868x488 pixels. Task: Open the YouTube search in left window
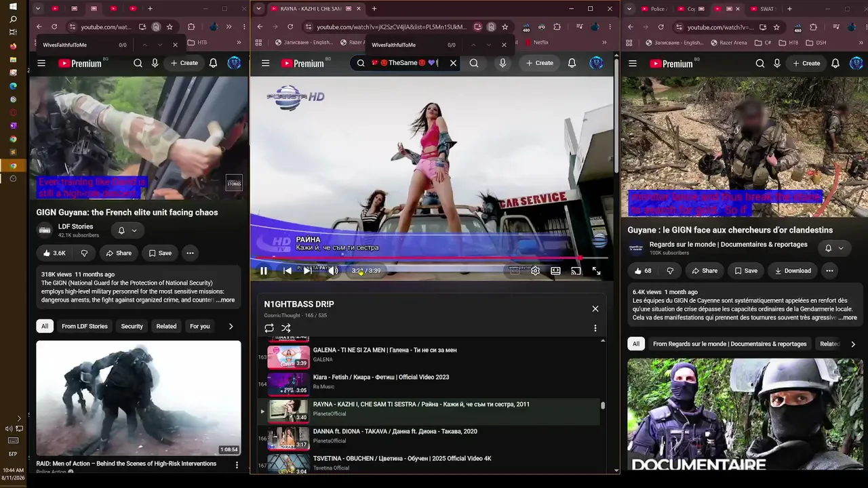[138, 63]
